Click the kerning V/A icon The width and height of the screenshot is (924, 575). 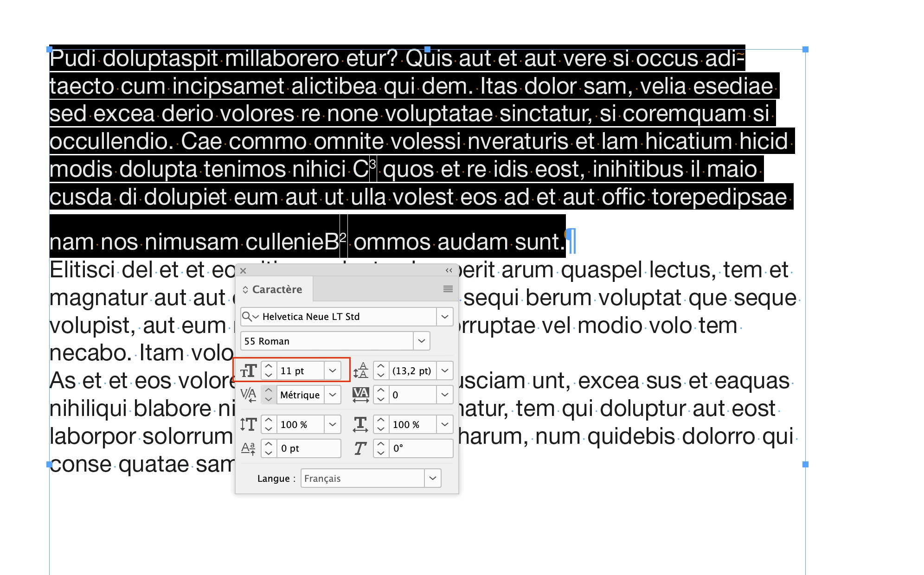249,395
